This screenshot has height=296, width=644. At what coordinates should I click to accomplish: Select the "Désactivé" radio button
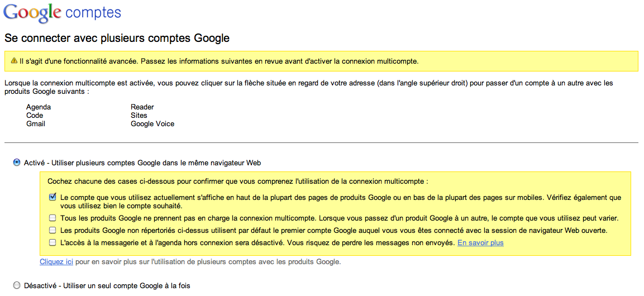17,285
